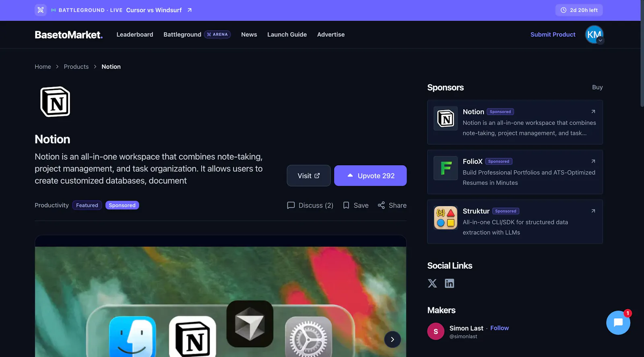Viewport: 644px width, 357px height.
Task: Click the Visit button
Action: point(309,176)
